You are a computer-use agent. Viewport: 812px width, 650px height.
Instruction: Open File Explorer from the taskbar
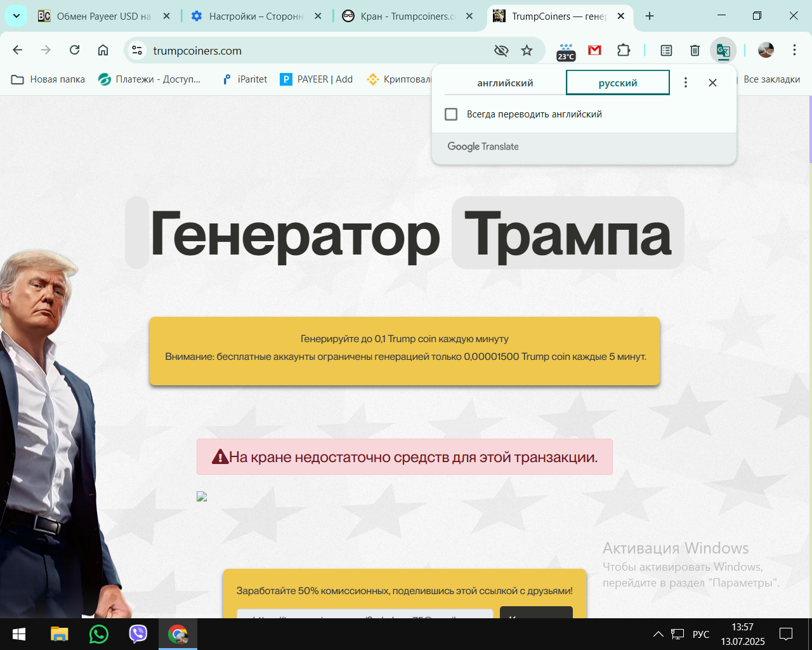point(59,634)
